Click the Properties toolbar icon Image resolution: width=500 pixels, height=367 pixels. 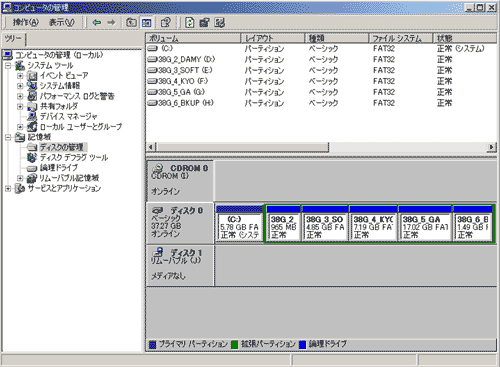[x=166, y=23]
